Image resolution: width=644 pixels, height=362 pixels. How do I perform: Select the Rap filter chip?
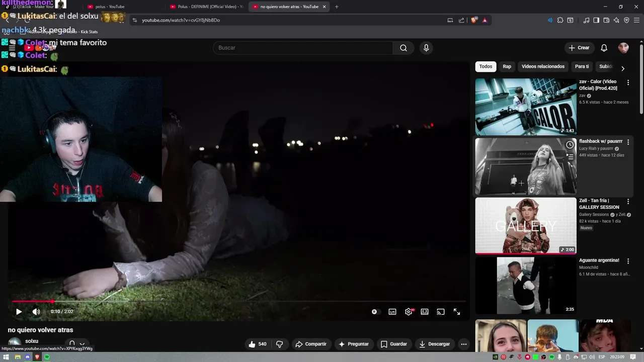coord(507,66)
